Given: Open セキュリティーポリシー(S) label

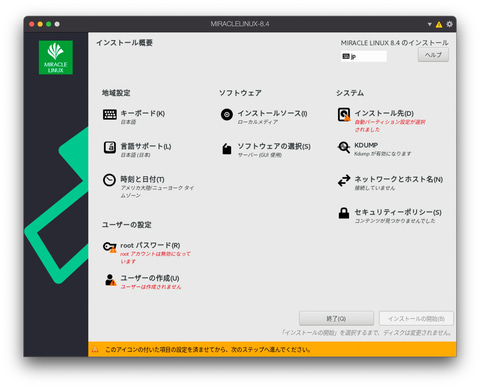Looking at the screenshot, I should click(398, 212).
